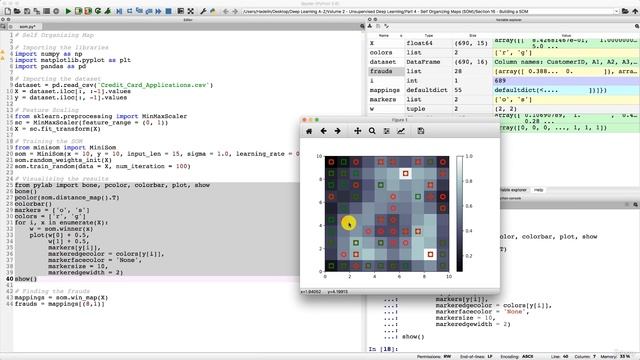
Task: Continue execution until next breakpoint
Action: pyautogui.click(x=158, y=11)
